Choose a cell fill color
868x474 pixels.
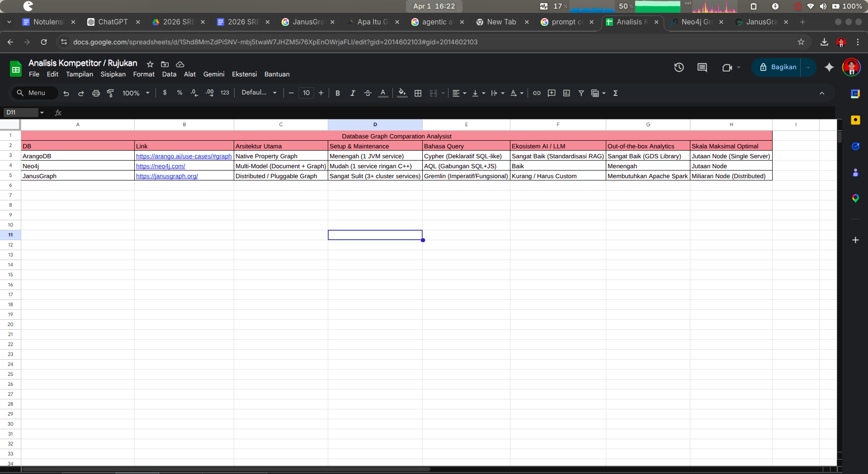point(402,93)
